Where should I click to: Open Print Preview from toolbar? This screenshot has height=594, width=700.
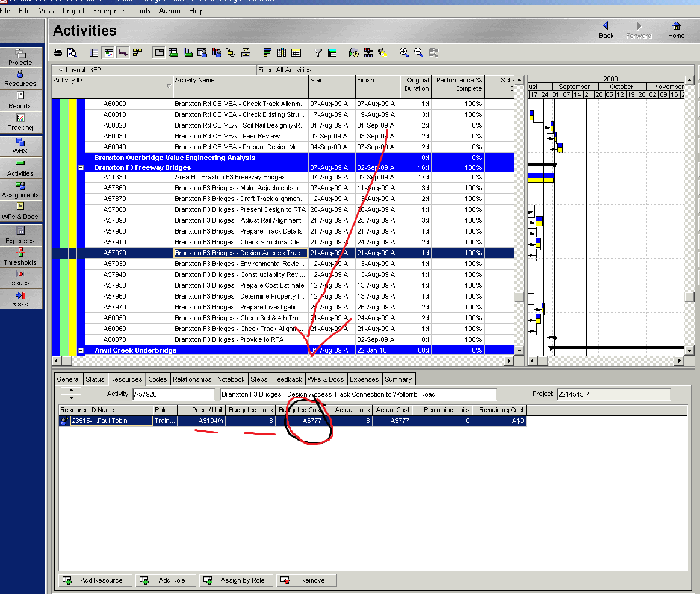pyautogui.click(x=72, y=53)
